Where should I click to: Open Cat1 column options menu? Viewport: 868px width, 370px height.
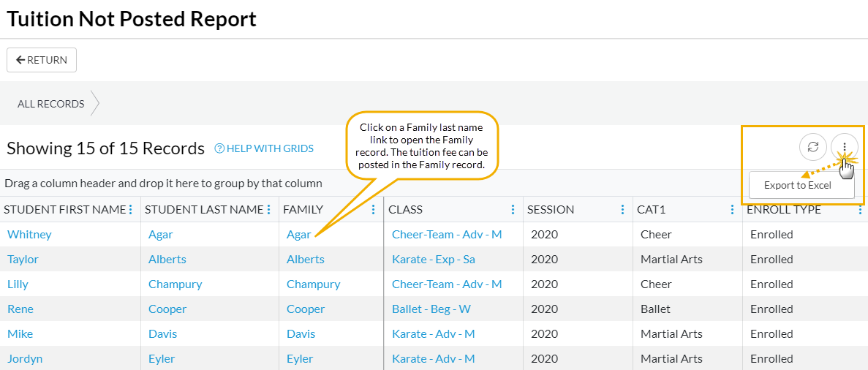[732, 210]
